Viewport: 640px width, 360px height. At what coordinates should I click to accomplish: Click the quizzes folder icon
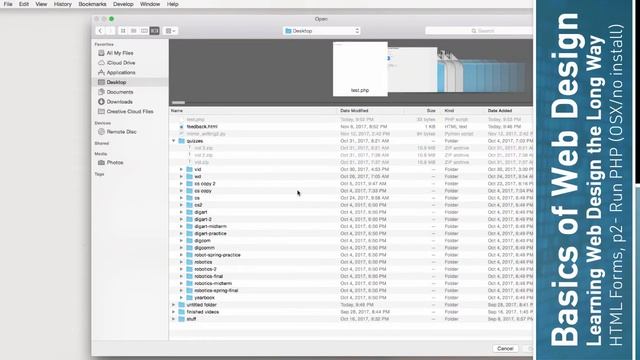point(182,141)
